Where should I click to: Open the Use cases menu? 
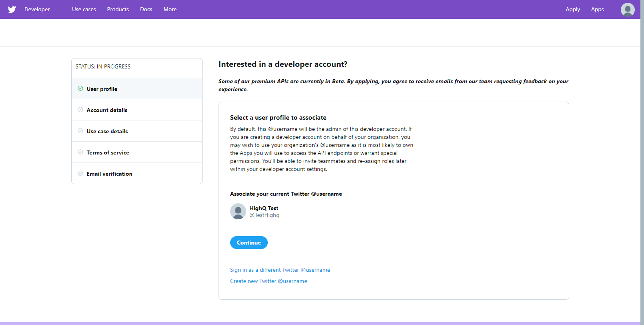[84, 9]
